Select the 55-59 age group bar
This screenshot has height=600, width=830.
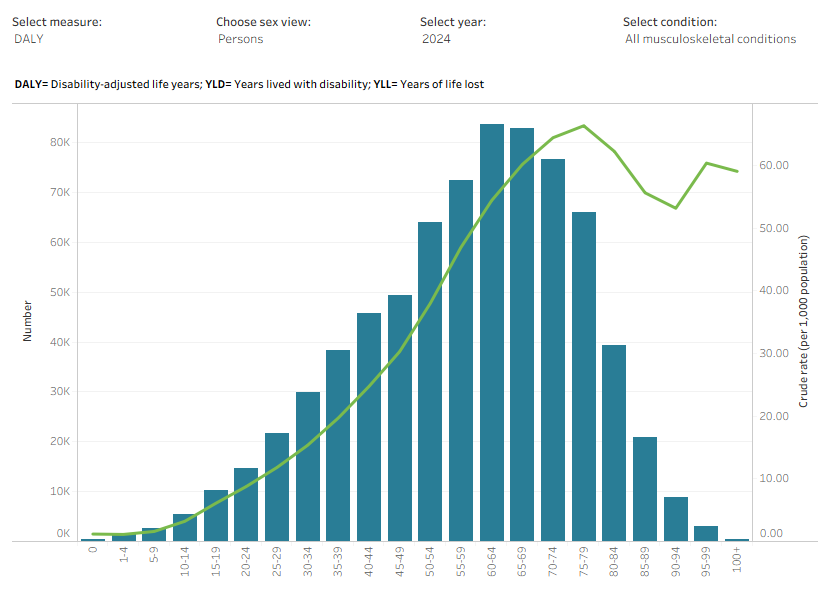[x=461, y=361]
